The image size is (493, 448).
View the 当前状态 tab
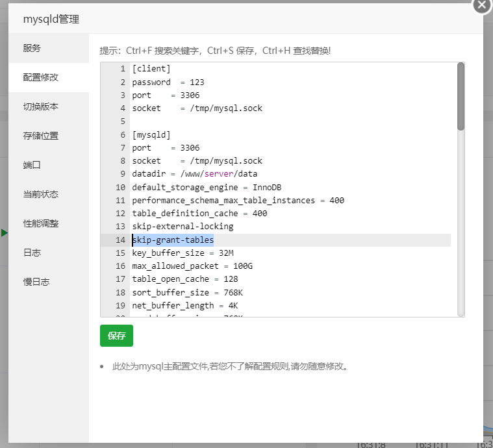coord(49,194)
